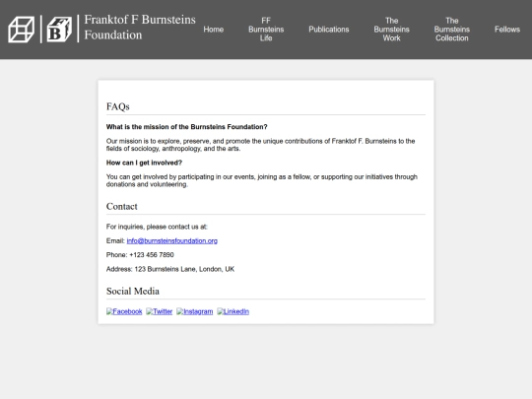Open the Twitter social media icon link
Image resolution: width=532 pixels, height=399 pixels.
click(x=160, y=311)
